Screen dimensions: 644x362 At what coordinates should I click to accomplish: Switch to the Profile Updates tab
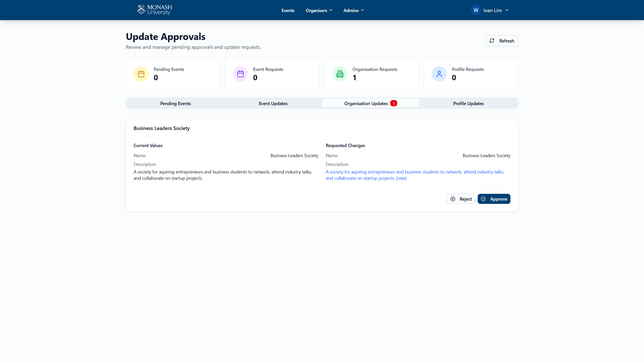(x=468, y=103)
